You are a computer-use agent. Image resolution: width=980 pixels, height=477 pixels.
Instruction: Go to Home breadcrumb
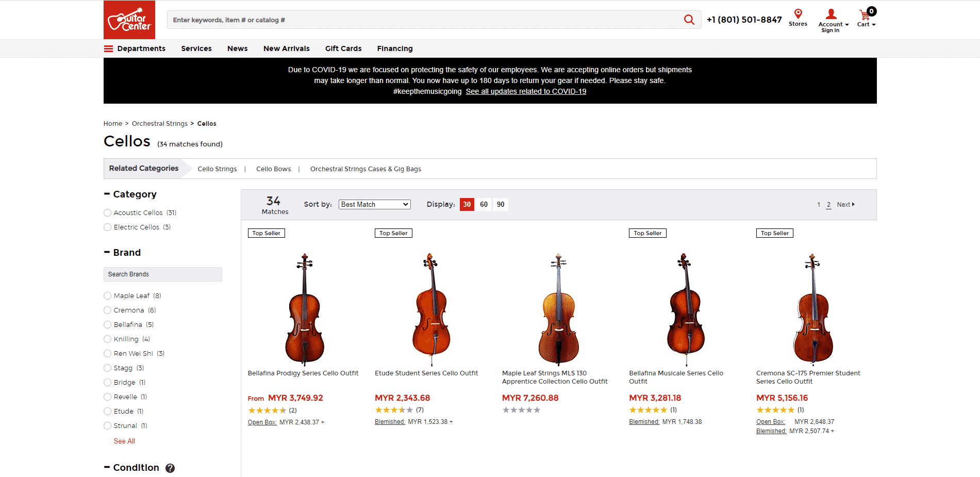[113, 124]
